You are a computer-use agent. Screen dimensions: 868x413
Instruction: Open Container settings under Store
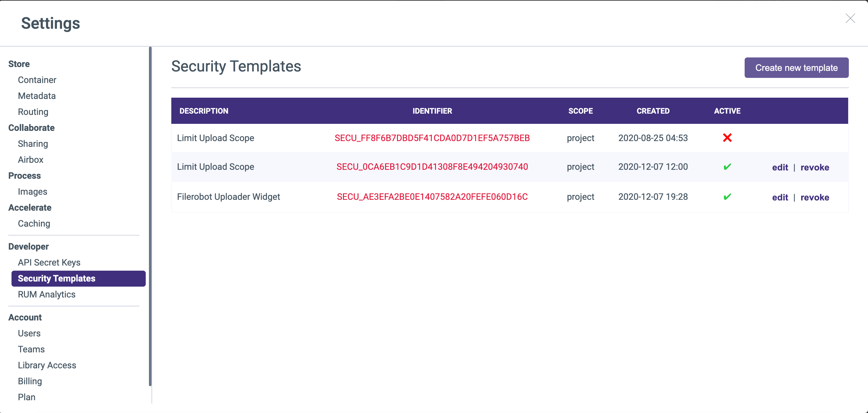pyautogui.click(x=37, y=80)
